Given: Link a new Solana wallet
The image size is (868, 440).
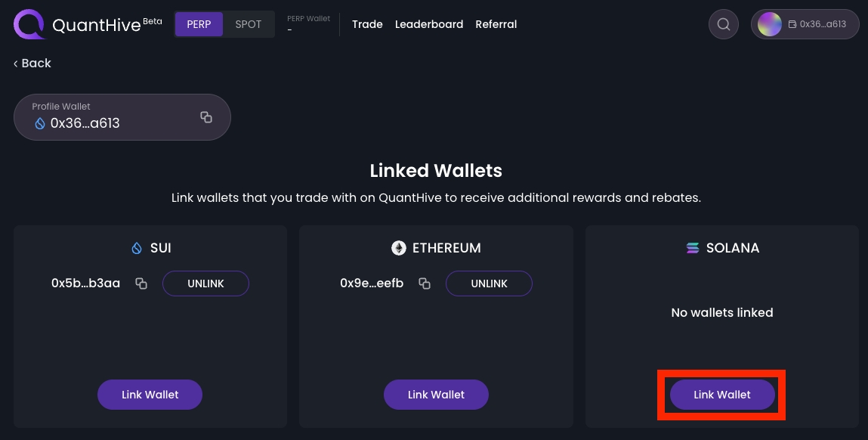Looking at the screenshot, I should (x=722, y=395).
